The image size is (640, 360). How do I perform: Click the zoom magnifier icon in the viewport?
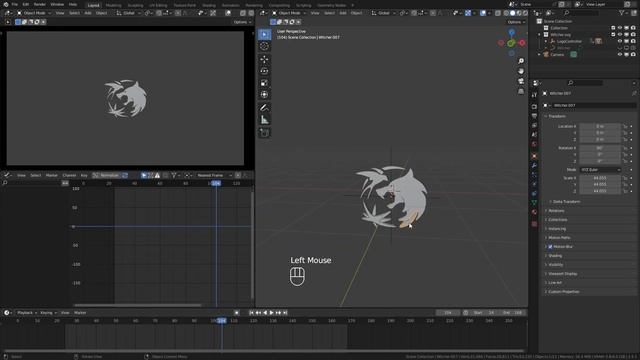521,61
